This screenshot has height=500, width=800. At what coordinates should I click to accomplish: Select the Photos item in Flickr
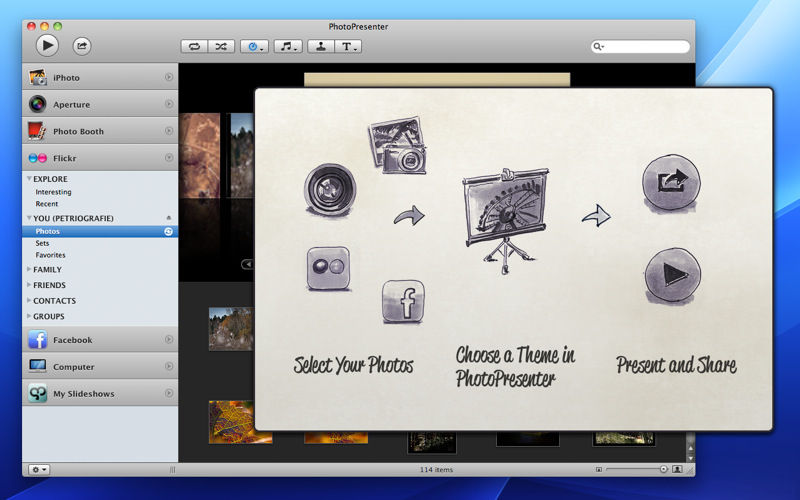(100, 232)
